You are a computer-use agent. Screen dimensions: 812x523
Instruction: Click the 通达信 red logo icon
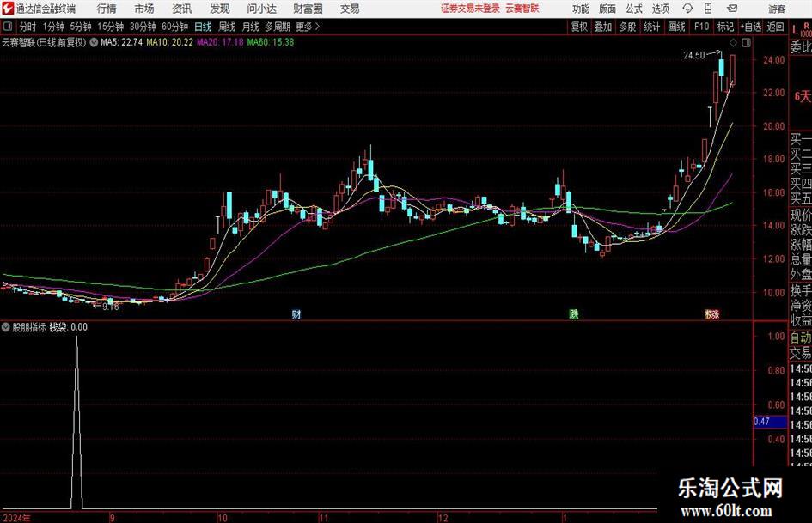tap(8, 9)
